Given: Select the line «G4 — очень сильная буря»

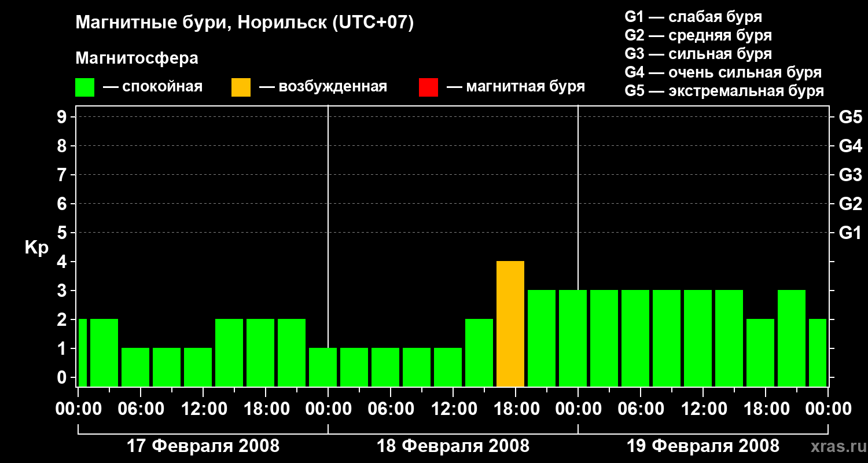Looking at the screenshot, I should (723, 72).
